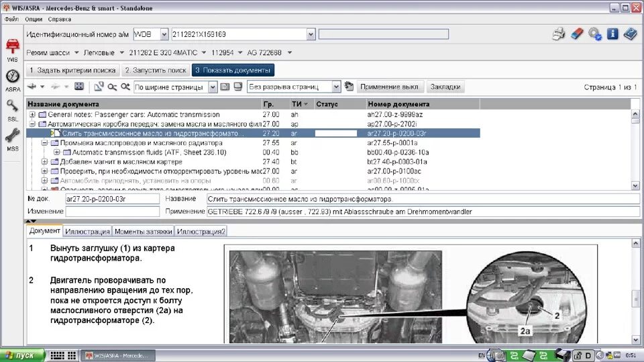
Task: Select row Слить трансмиссионное масло из гидротрансформатора
Action: pyautogui.click(x=253, y=133)
